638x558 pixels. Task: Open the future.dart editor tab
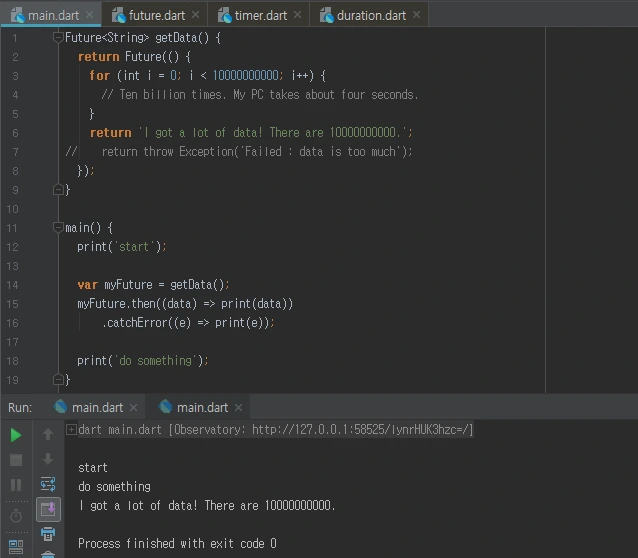tap(157, 15)
